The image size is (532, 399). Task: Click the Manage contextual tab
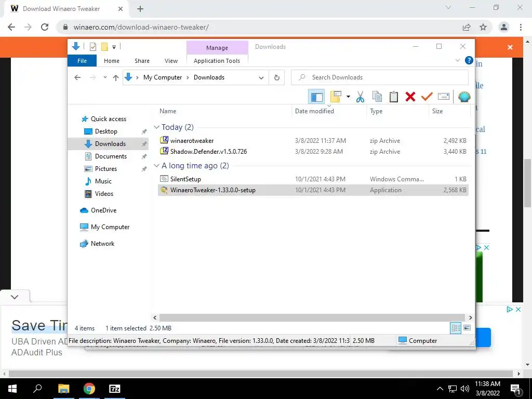(217, 48)
